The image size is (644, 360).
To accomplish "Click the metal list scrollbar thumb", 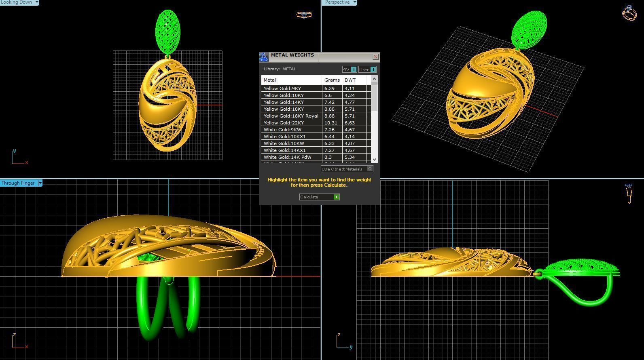I will tap(374, 97).
